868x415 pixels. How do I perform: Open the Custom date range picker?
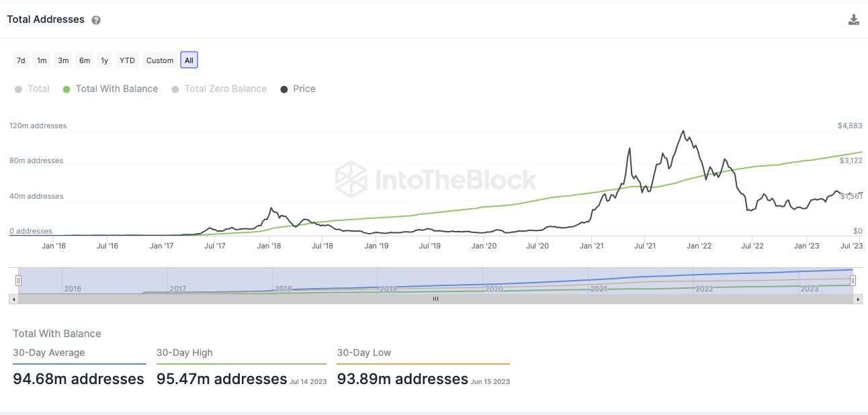pyautogui.click(x=160, y=60)
